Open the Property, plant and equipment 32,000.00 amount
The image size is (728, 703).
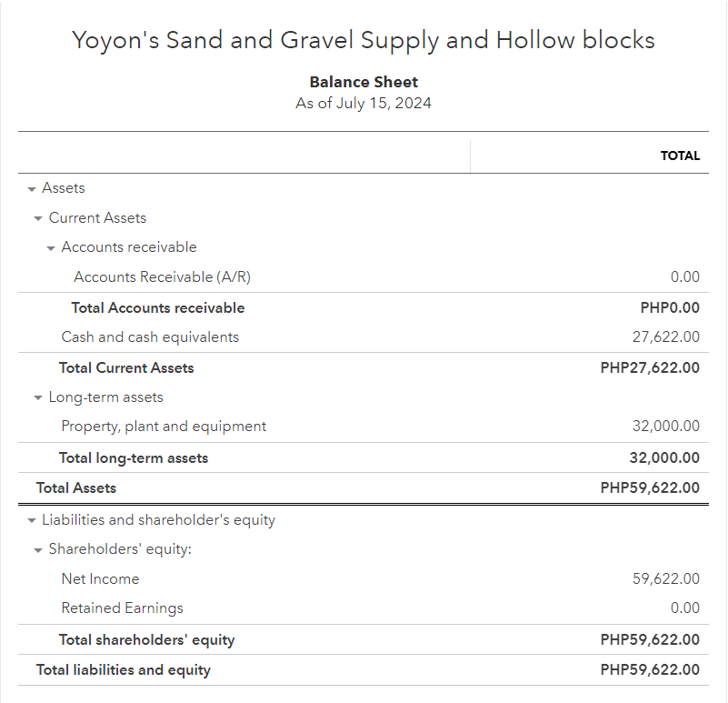coord(666,427)
